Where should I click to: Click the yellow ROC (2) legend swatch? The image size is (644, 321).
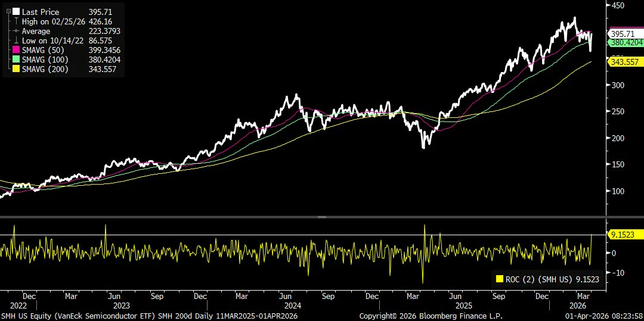pyautogui.click(x=500, y=279)
